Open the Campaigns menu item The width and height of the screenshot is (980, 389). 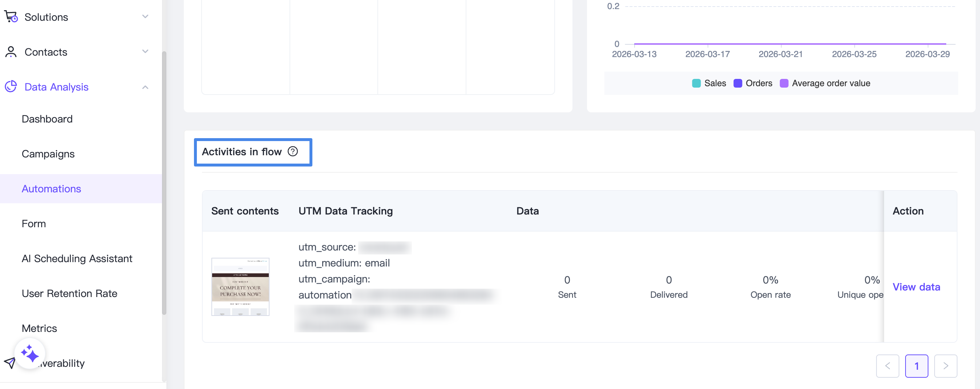coord(48,154)
